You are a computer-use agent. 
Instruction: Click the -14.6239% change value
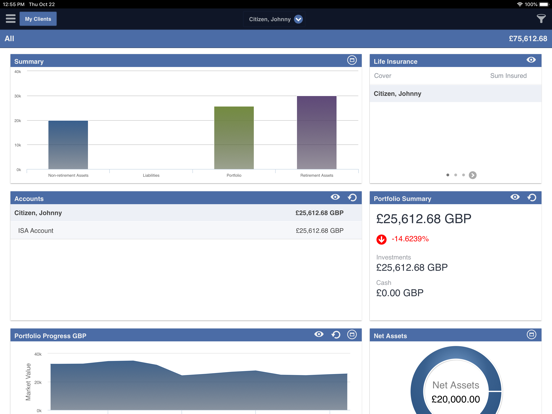pos(410,239)
